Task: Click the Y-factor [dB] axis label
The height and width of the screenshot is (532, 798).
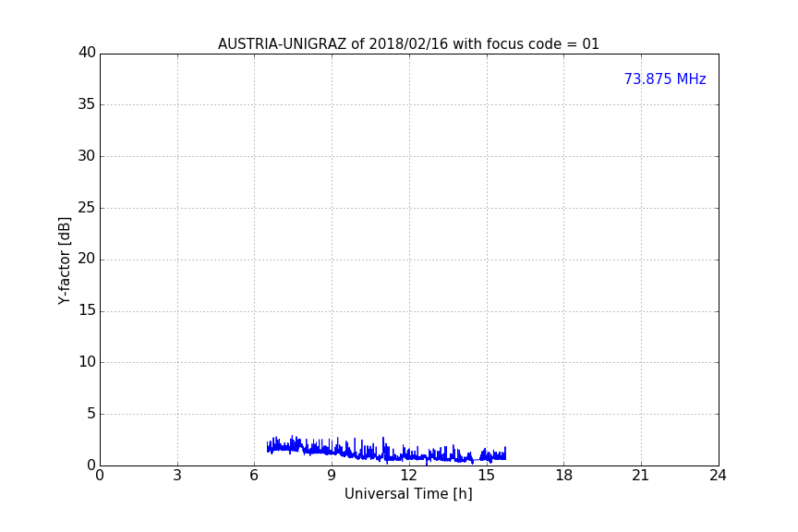Action: 64,260
